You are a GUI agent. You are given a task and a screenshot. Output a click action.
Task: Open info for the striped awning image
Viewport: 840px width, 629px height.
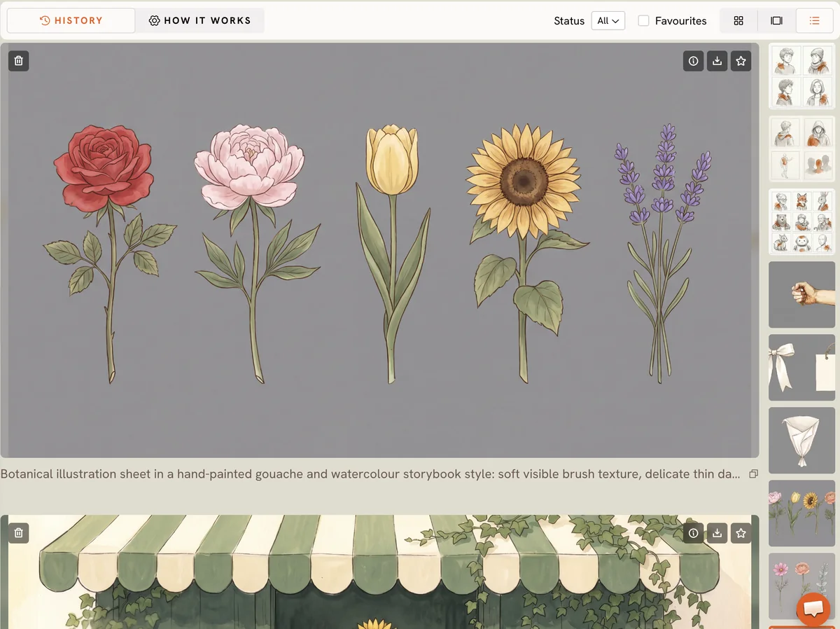693,533
